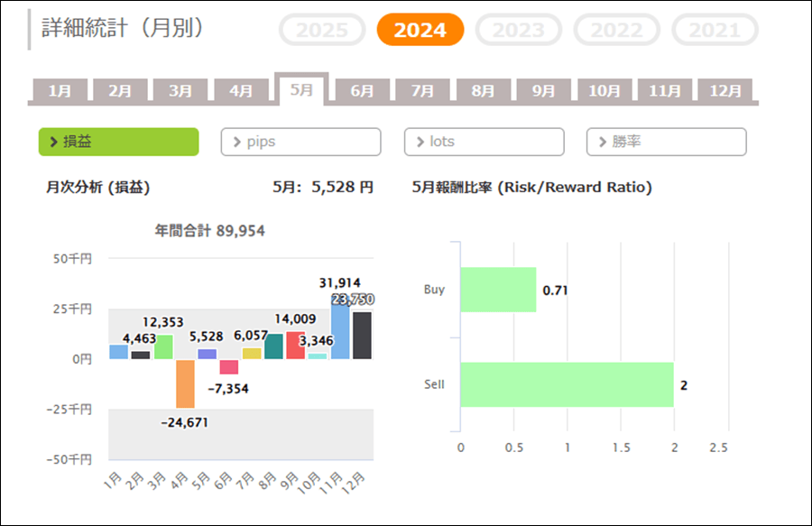Click the August 14,009 teal bar

pos(274,346)
